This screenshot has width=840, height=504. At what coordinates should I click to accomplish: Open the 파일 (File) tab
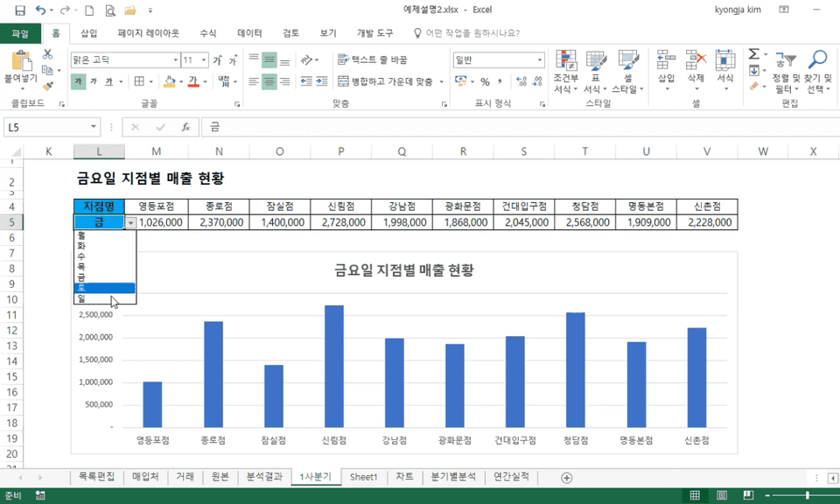20,33
